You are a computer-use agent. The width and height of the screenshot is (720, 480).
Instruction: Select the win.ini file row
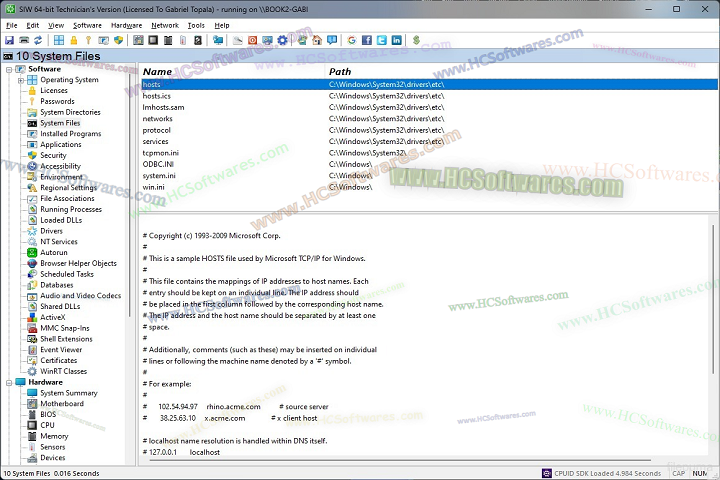(x=429, y=187)
